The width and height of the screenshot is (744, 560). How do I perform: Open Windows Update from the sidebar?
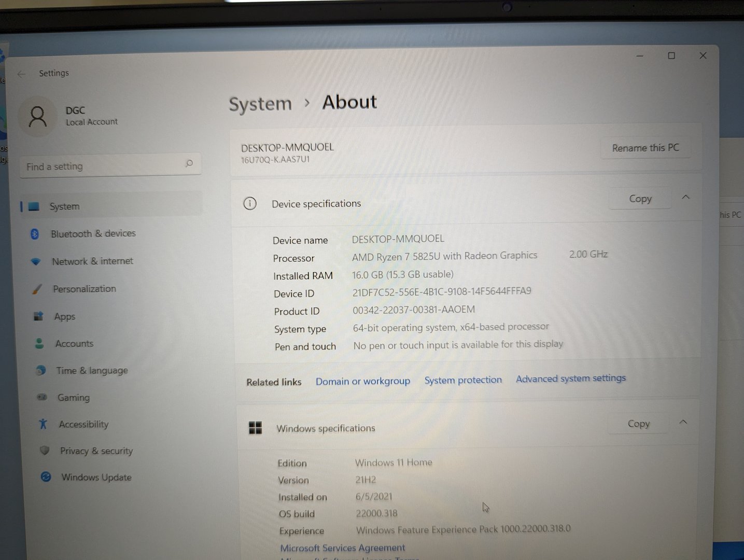click(96, 477)
